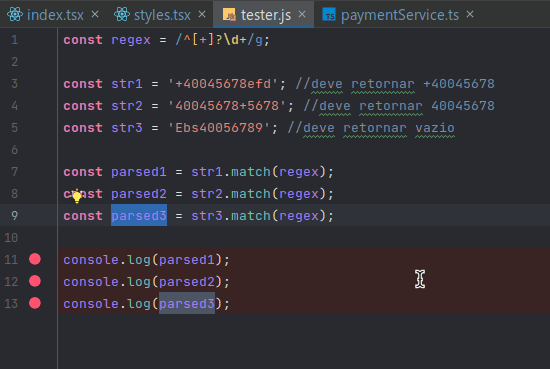
Task: Click parsed2 inside console.log on line 12
Action: [187, 282]
